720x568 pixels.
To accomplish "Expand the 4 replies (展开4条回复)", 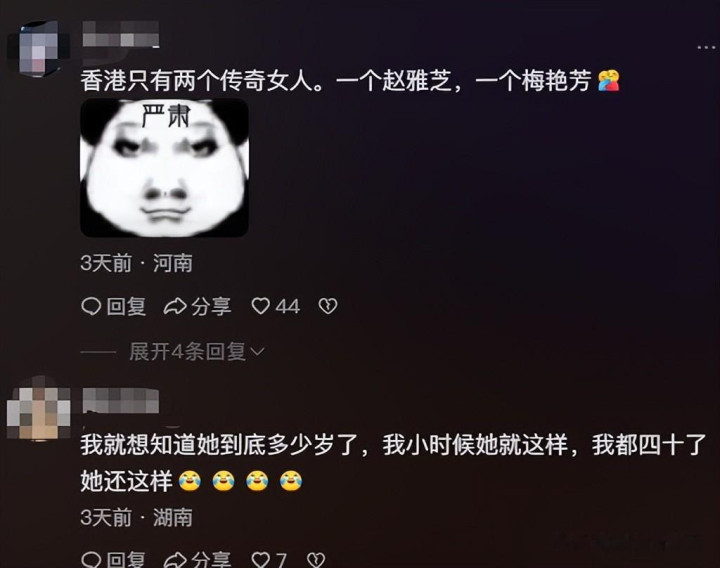I will 187,352.
